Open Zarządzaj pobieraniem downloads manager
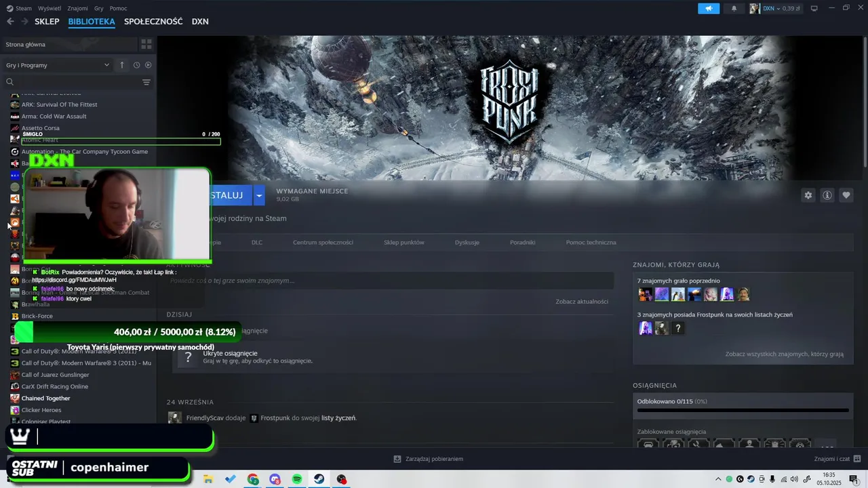 pyautogui.click(x=429, y=459)
